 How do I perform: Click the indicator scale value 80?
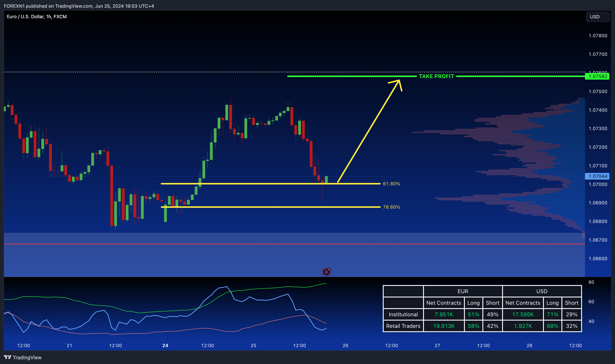click(591, 282)
